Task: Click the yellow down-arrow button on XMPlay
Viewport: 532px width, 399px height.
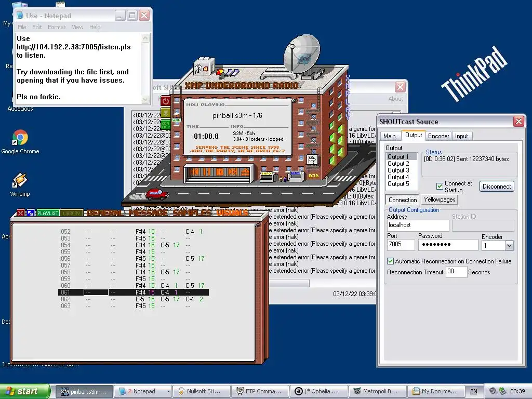Action: [166, 112]
